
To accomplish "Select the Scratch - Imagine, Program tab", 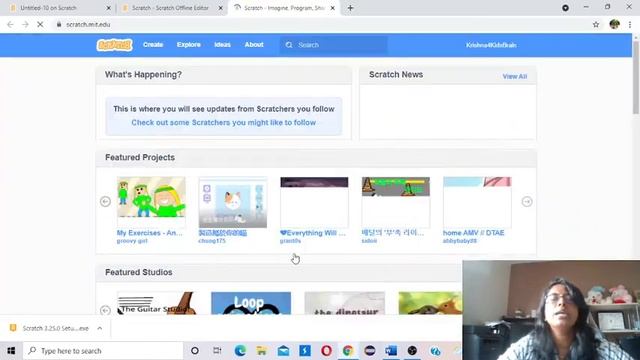I will click(284, 8).
